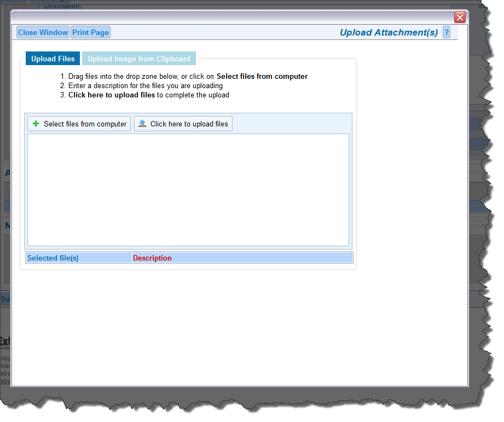Click the bold 'Click here to upload files' instruction
Image resolution: width=504 pixels, height=422 pixels.
(x=112, y=95)
